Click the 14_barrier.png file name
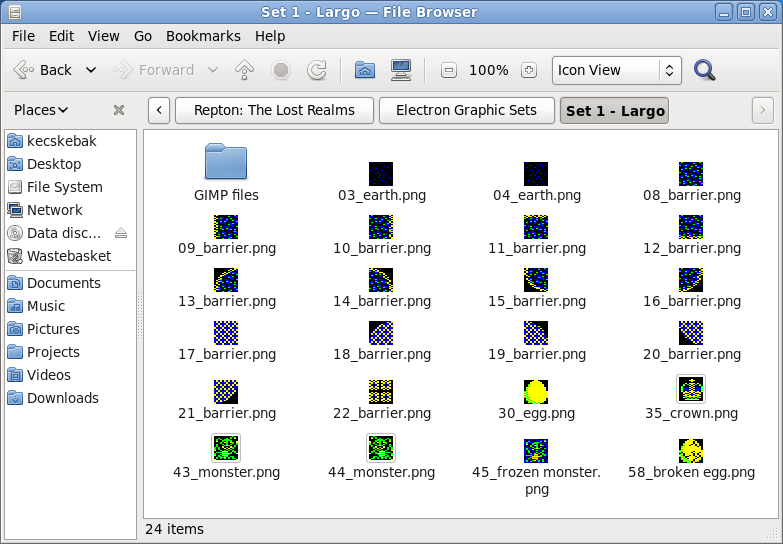This screenshot has width=783, height=544. click(x=382, y=301)
